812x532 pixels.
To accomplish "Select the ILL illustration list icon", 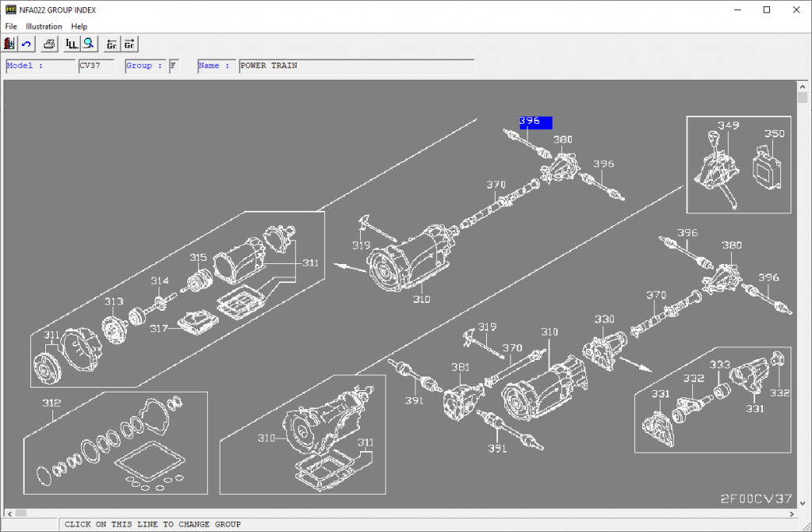I will pos(72,44).
